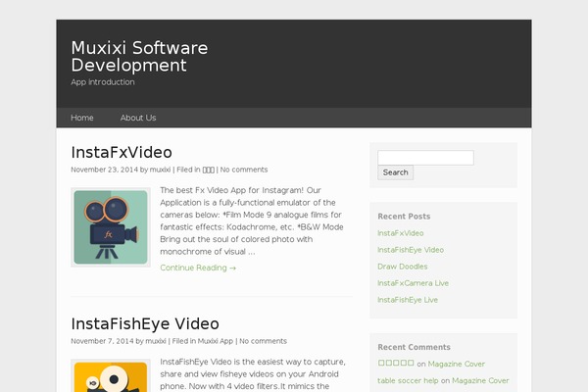
Task: Click the 'App introduction' tagline
Action: [x=103, y=82]
